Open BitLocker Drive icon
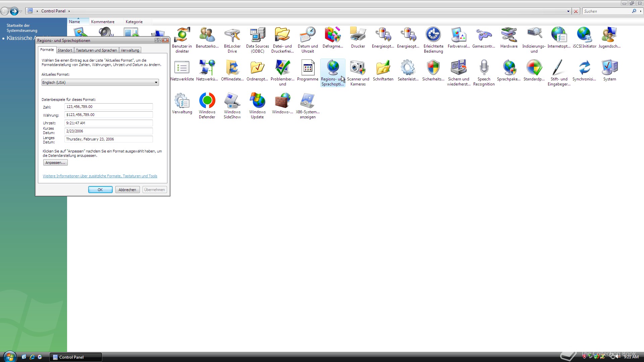This screenshot has height=362, width=644. (x=232, y=40)
